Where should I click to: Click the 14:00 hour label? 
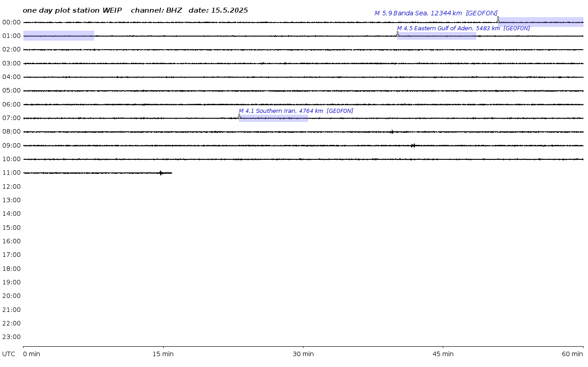point(11,214)
